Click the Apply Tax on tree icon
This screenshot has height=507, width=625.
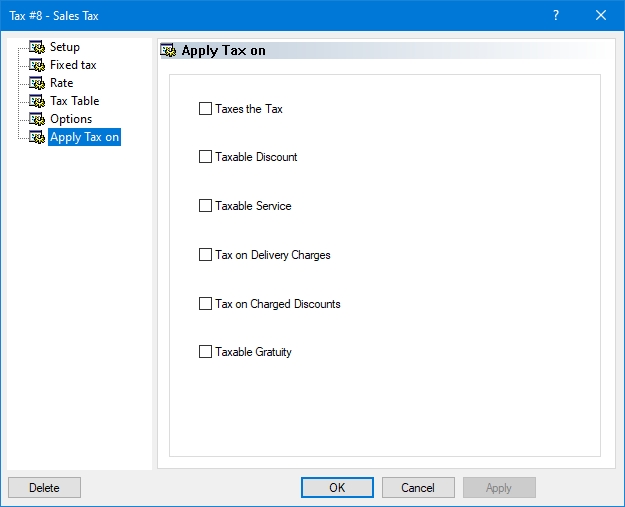37,137
